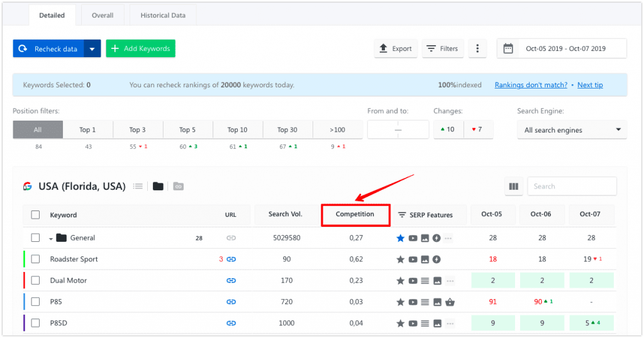
Task: Show keywords with 7 negative changes
Action: 478,129
